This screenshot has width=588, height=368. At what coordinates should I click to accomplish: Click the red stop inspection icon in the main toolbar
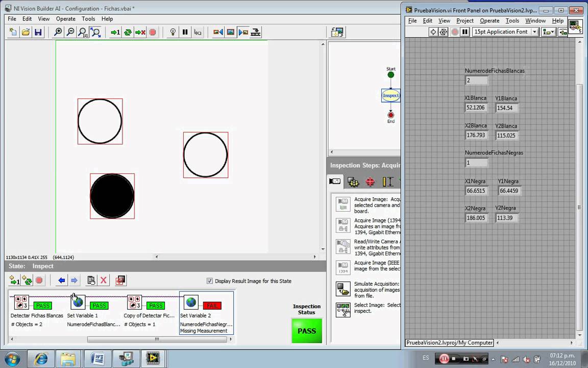coord(152,32)
